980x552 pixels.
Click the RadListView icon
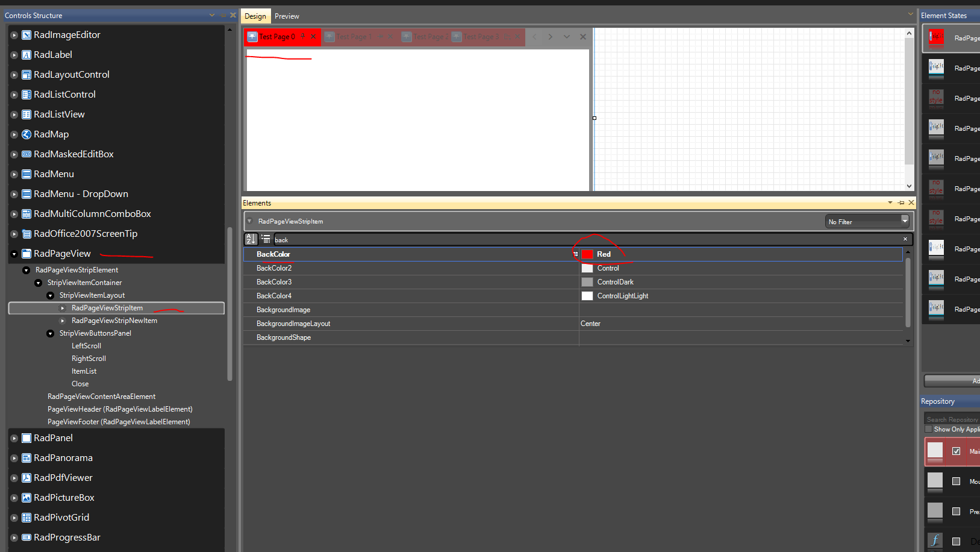27,114
